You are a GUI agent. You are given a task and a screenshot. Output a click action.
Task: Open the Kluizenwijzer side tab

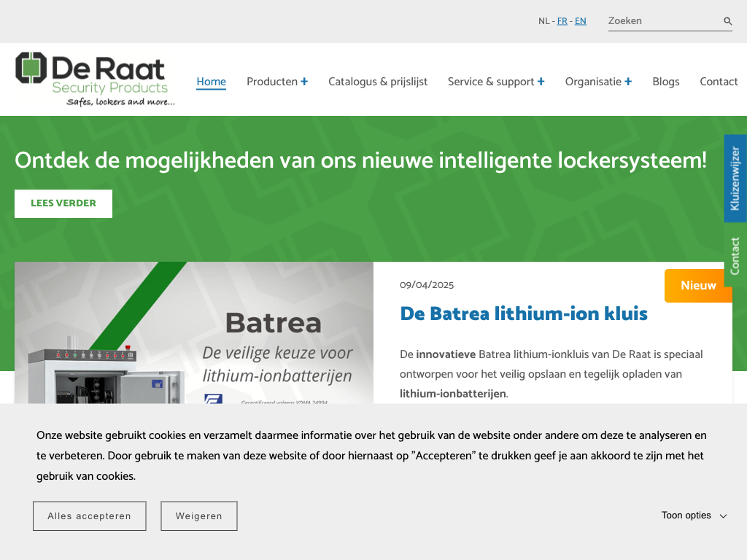pos(735,178)
